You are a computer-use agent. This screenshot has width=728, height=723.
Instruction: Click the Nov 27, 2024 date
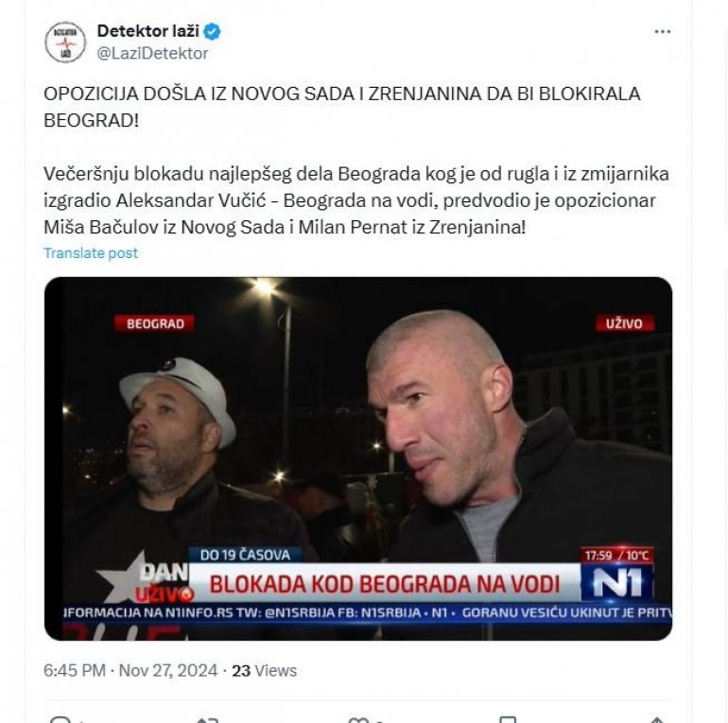[x=168, y=671]
